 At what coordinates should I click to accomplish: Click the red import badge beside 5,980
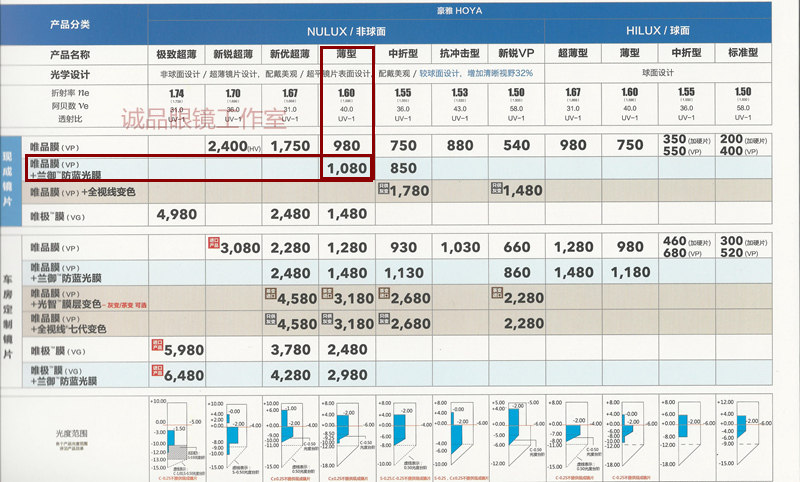coord(157,345)
